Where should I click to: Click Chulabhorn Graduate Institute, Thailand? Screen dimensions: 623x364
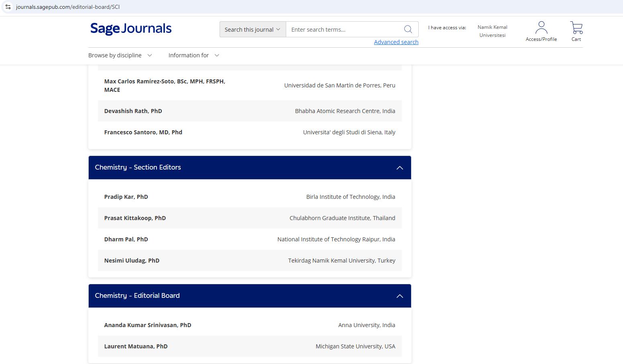[x=342, y=218]
